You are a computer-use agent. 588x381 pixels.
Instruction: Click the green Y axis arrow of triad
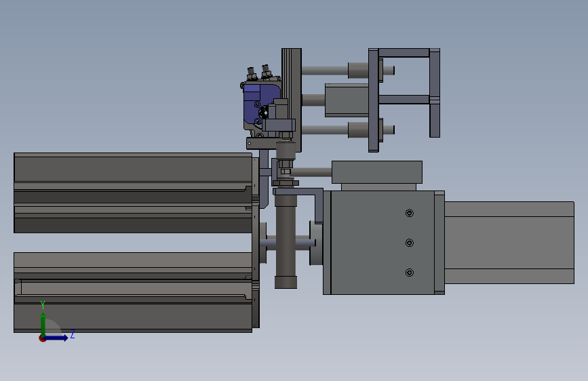(x=43, y=324)
